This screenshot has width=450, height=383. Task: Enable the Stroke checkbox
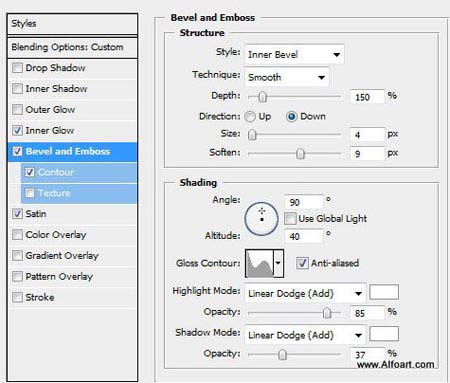click(x=17, y=297)
